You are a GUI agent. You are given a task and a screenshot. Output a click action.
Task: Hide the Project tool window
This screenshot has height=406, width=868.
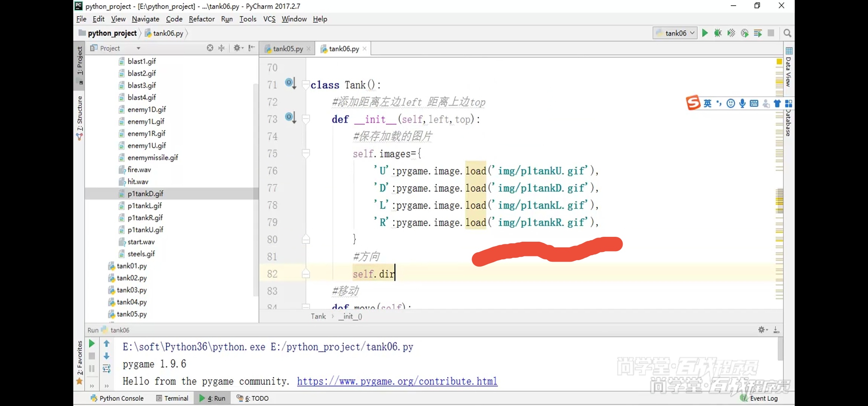tap(252, 48)
